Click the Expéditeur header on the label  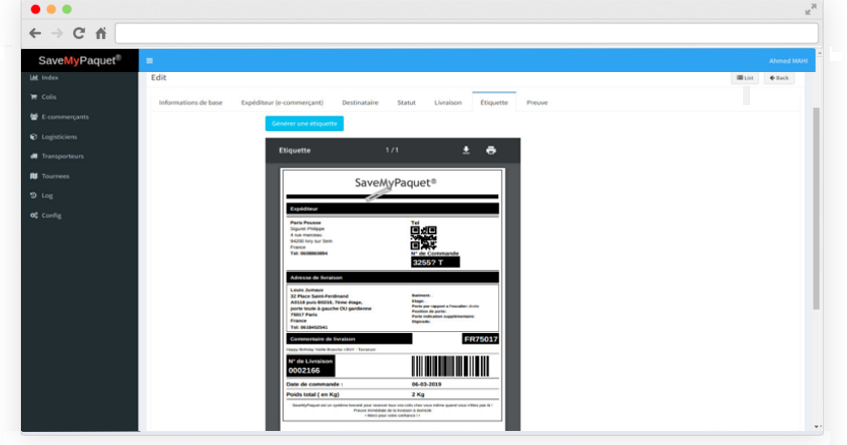[x=392, y=208]
